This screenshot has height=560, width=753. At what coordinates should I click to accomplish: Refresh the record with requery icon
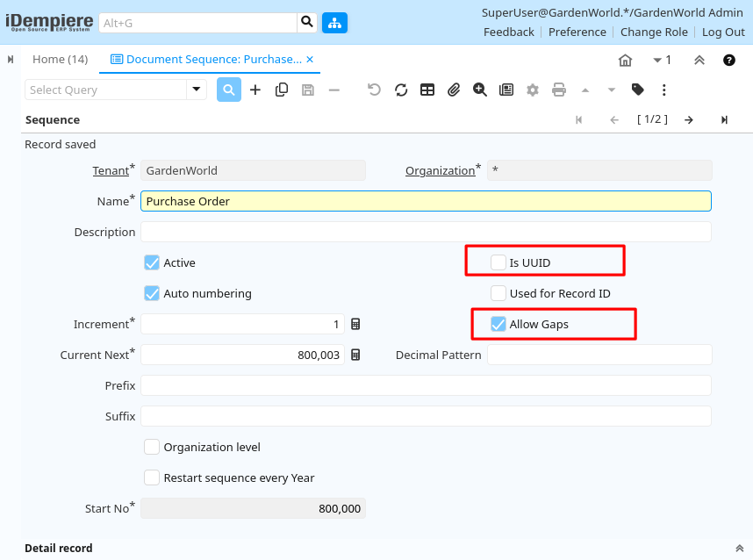pos(401,90)
